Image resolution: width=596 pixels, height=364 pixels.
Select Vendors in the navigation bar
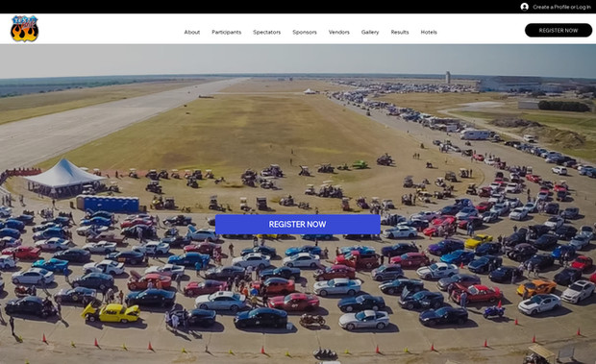pyautogui.click(x=339, y=33)
